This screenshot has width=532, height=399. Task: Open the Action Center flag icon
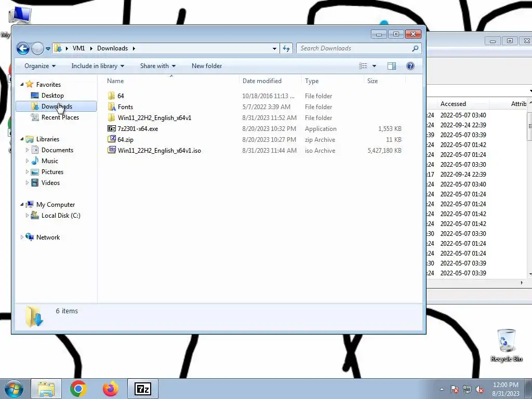(455, 389)
